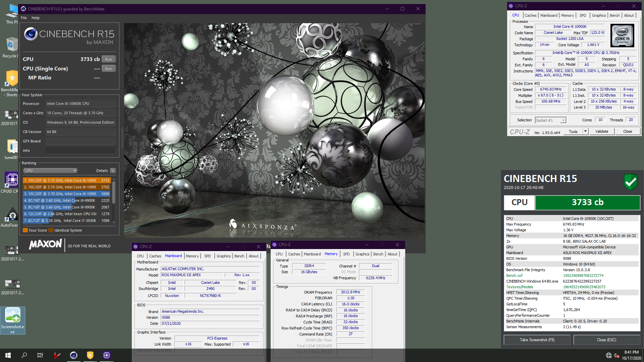The width and height of the screenshot is (644, 362).
Task: Click Close (ESC) in BenchMate panel
Action: coord(606,340)
